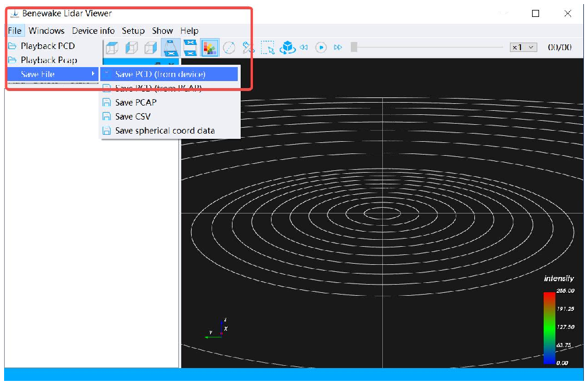Select the top-face cube view icon
The height and width of the screenshot is (385, 588).
pyautogui.click(x=112, y=48)
